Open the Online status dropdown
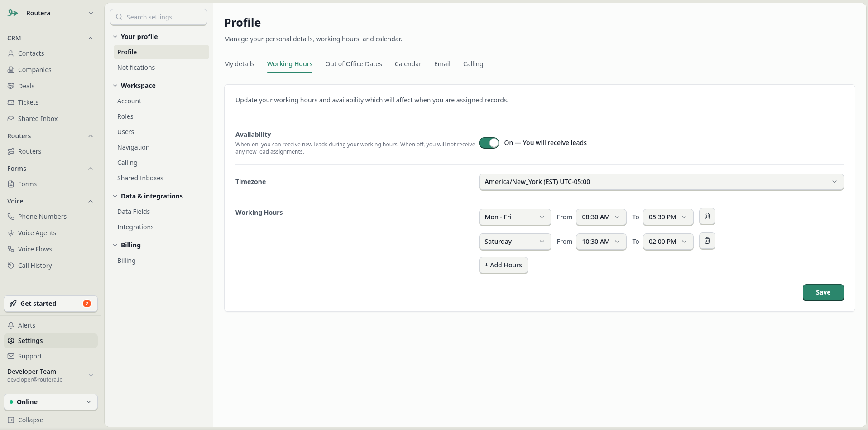The image size is (868, 430). tap(50, 402)
